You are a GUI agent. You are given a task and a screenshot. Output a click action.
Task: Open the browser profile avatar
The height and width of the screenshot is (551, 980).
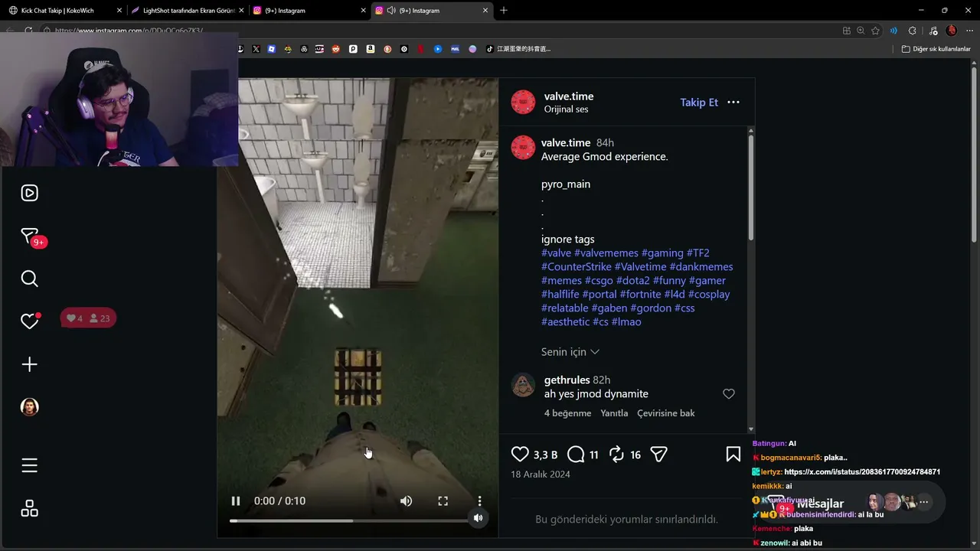[952, 31]
